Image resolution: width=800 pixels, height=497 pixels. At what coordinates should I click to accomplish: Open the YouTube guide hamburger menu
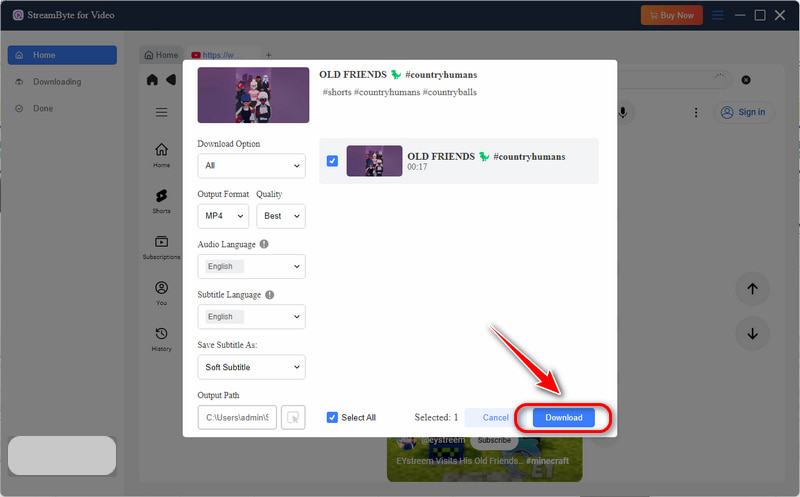[161, 112]
